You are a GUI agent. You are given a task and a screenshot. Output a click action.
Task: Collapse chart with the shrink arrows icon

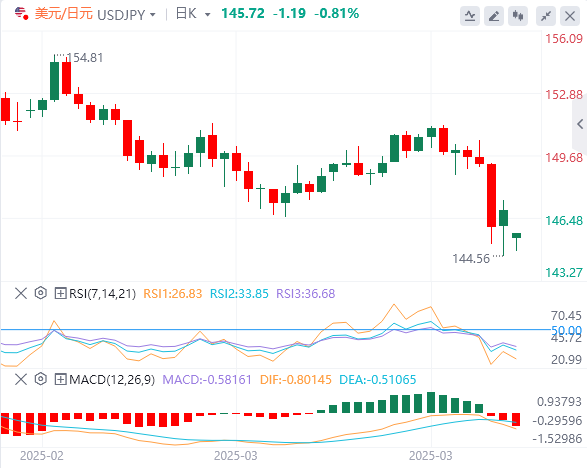pos(546,16)
